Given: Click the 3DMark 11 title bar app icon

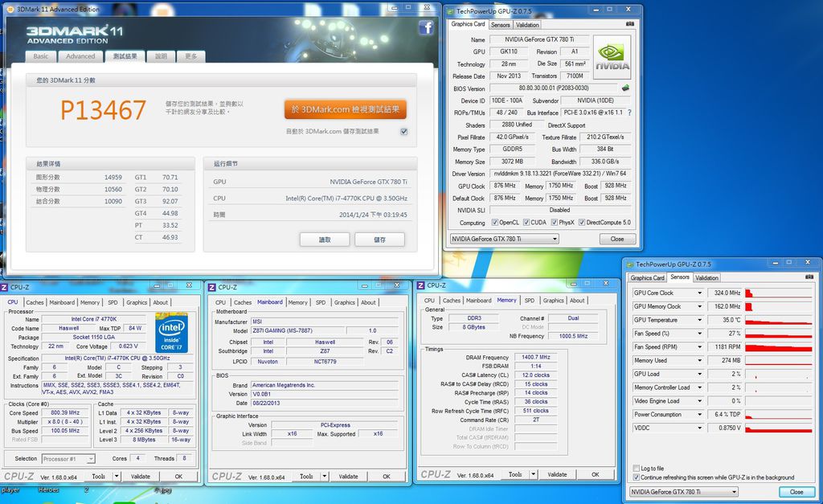Looking at the screenshot, I should tap(10, 9).
